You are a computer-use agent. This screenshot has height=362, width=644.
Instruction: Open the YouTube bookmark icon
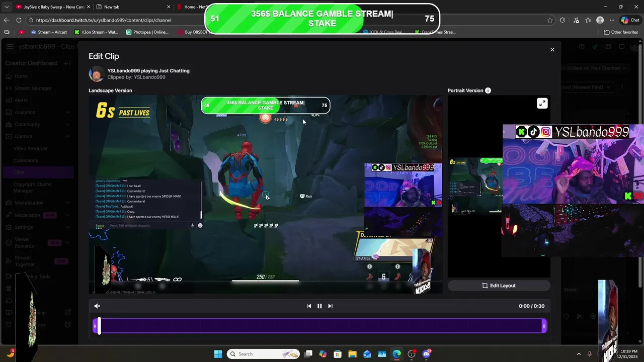[x=21, y=32]
